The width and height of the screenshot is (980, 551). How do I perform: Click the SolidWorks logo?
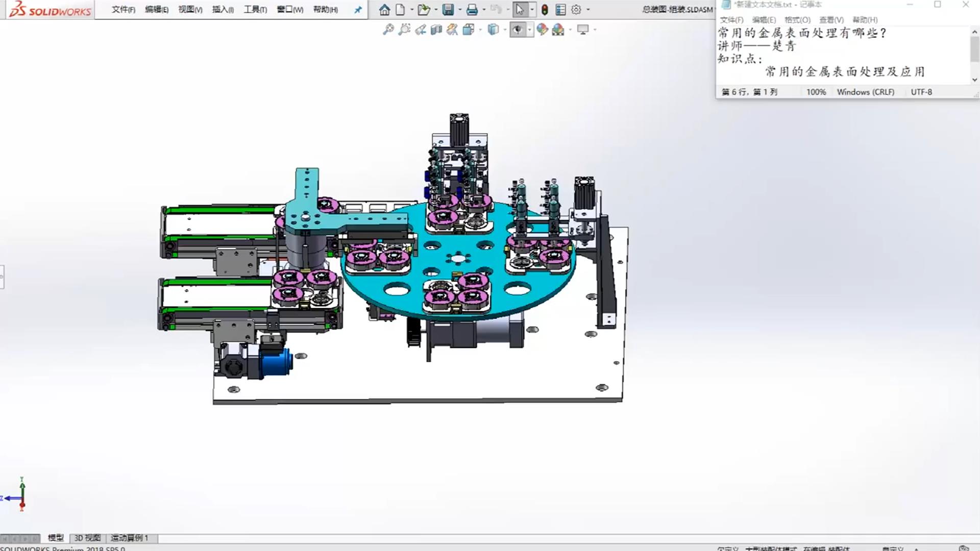(x=50, y=9)
